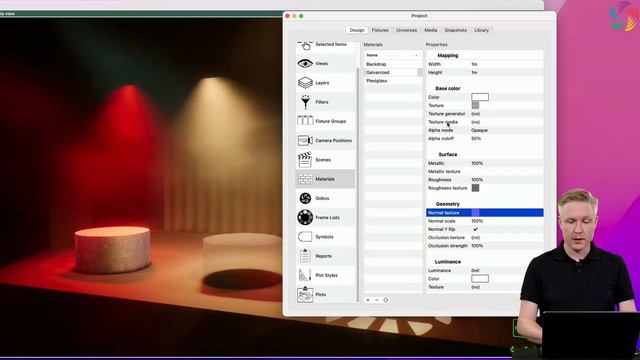Image resolution: width=640 pixels, height=360 pixels.
Task: Open the Scenes clapperboard icon
Action: point(305,160)
